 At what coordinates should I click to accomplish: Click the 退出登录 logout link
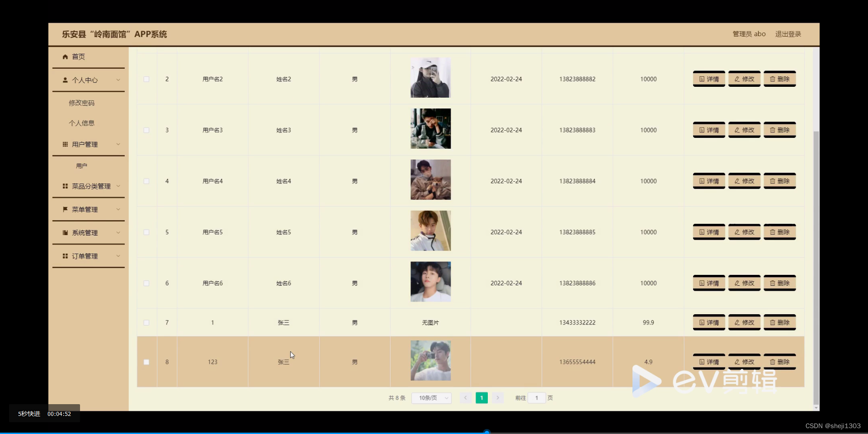[788, 34]
